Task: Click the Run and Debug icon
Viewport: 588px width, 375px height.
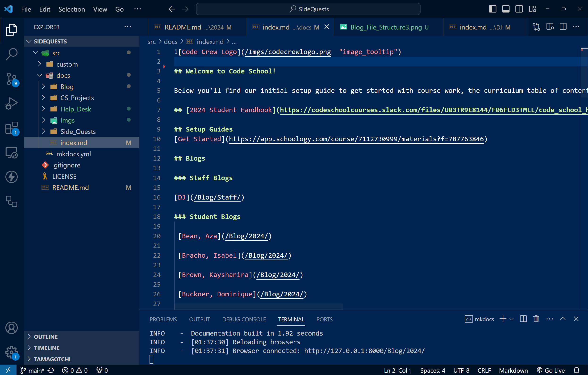Action: [12, 102]
